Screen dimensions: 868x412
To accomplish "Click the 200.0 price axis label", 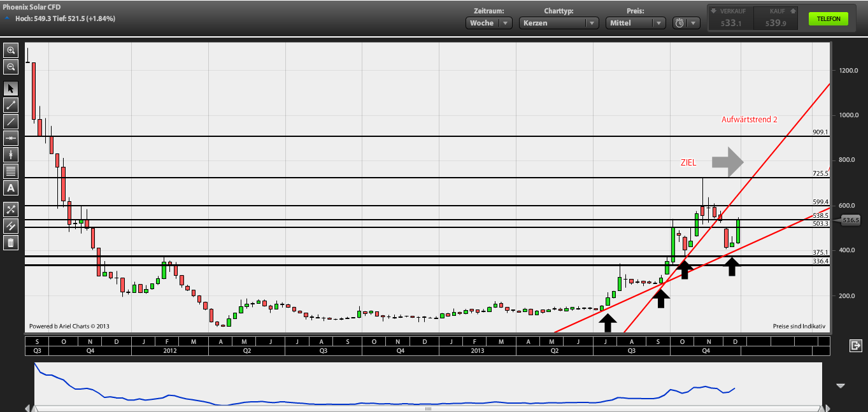I will 848,296.
